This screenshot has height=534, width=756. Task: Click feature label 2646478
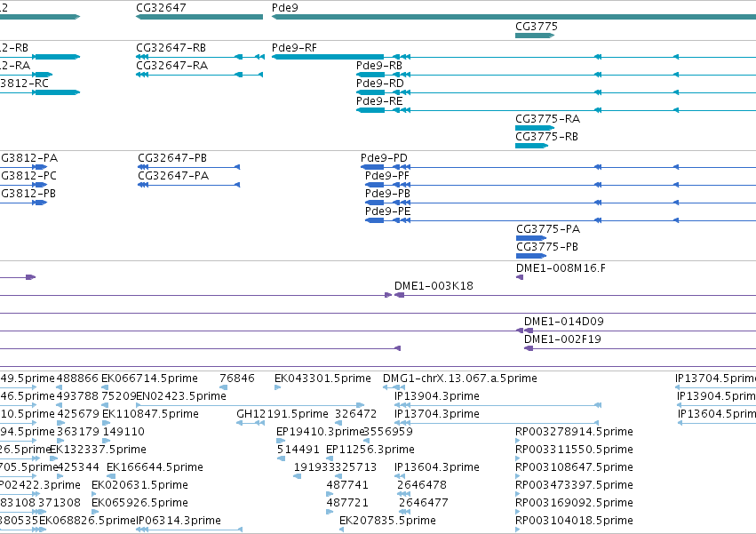click(422, 486)
